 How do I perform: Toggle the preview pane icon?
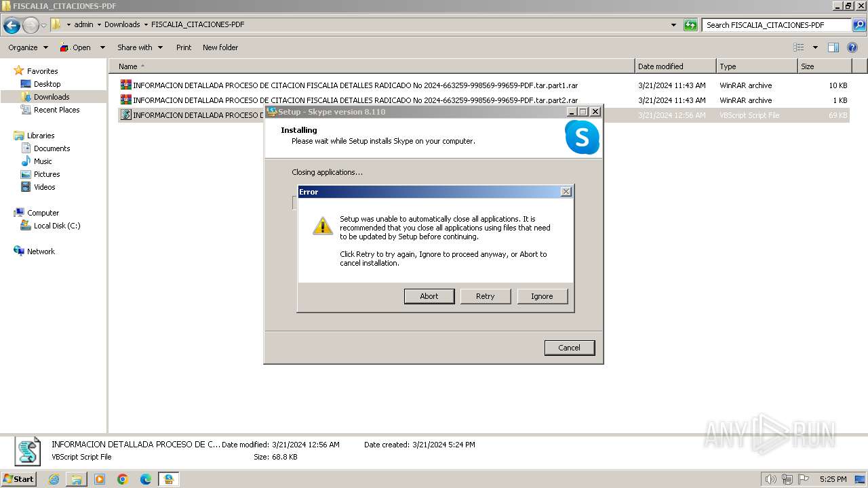[x=833, y=47]
